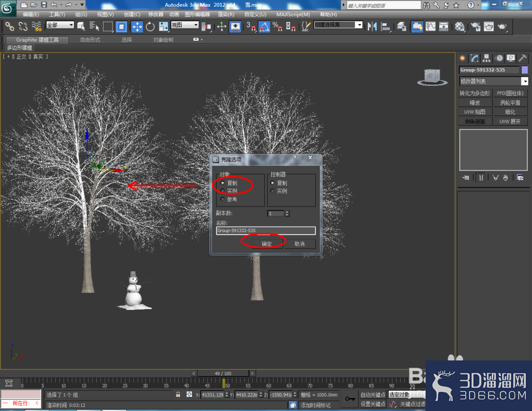This screenshot has height=411, width=532.
Task: Click the Unlink Selection tool
Action: tap(23, 26)
